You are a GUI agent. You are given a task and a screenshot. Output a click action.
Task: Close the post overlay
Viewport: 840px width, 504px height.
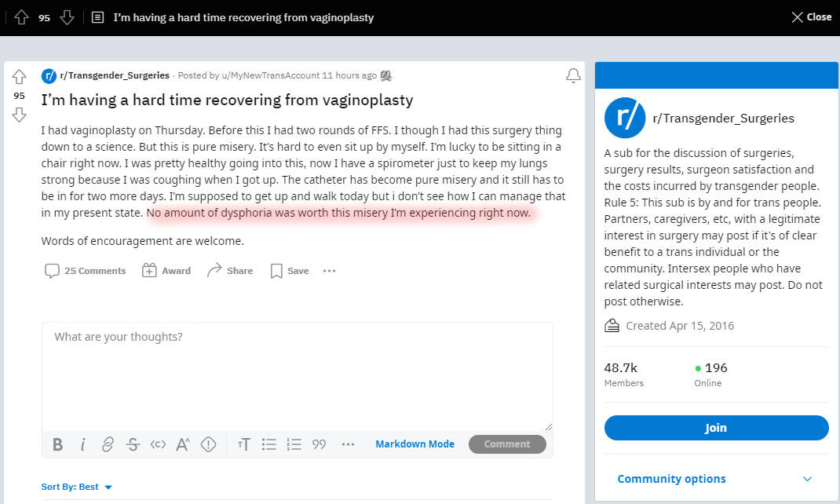(812, 17)
